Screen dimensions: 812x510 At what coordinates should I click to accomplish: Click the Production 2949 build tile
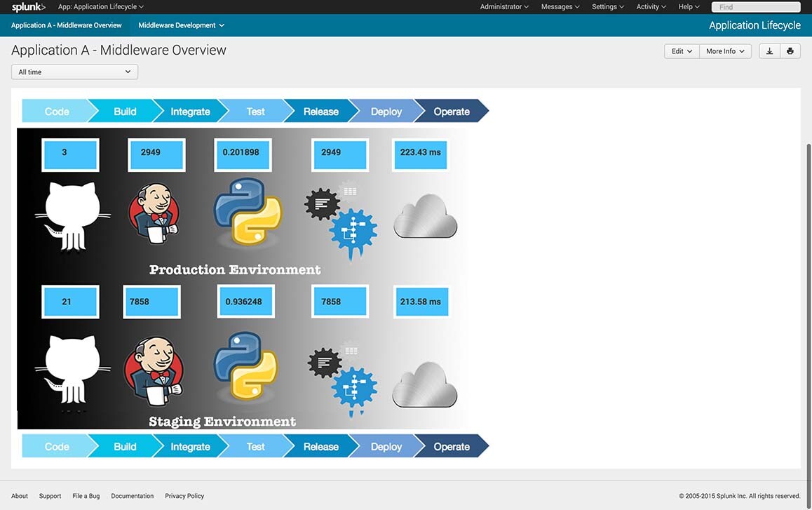[x=156, y=155]
